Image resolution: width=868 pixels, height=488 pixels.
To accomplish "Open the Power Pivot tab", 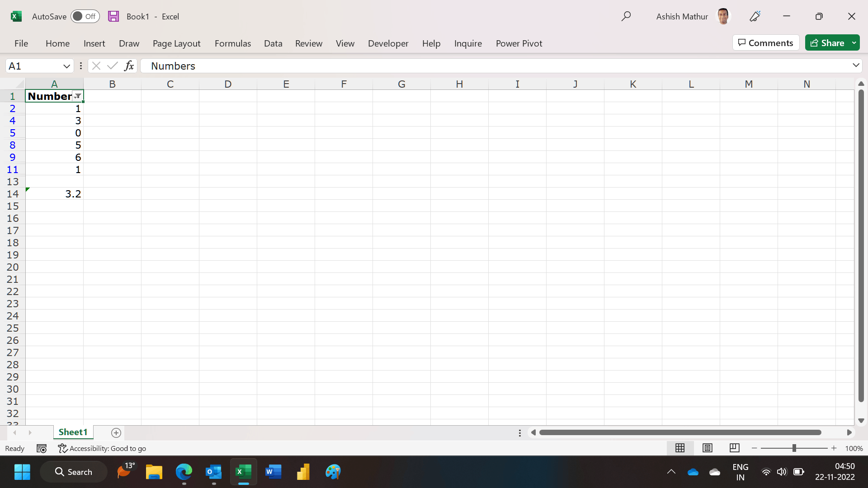I will pos(519,43).
